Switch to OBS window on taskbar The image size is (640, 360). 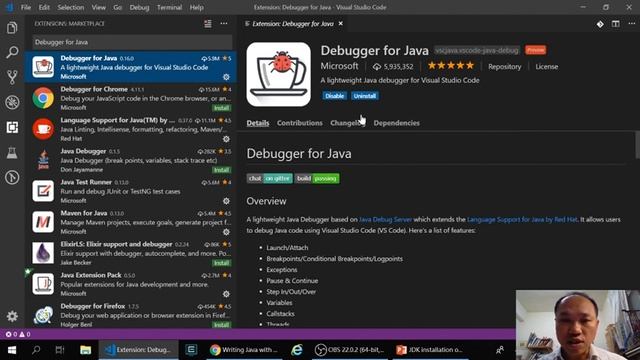pyautogui.click(x=350, y=350)
